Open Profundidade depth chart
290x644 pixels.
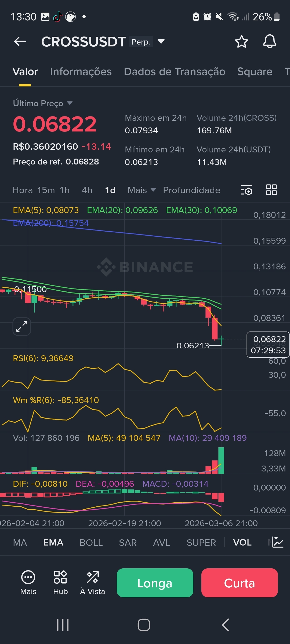point(192,190)
